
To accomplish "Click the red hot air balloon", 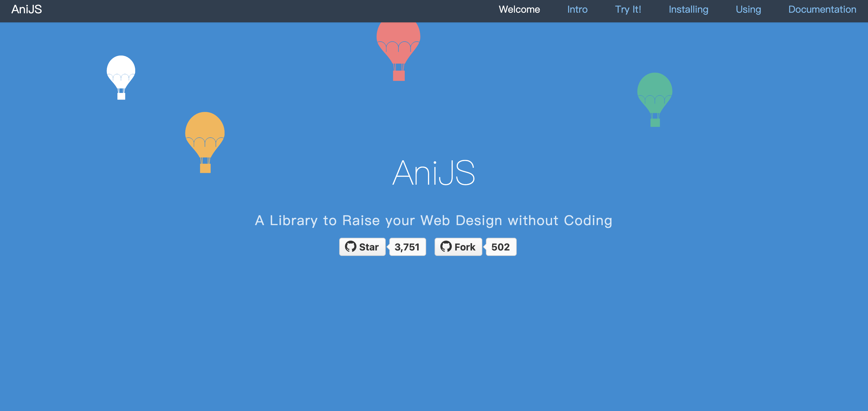I will click(x=398, y=39).
